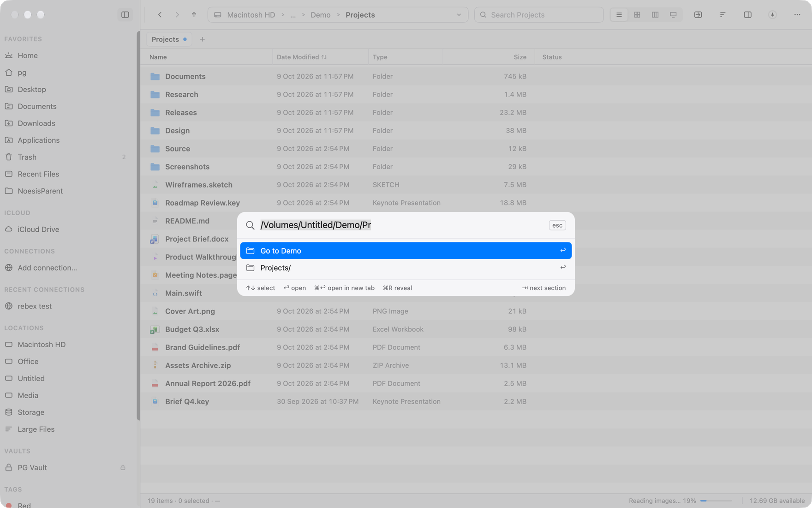Add a new tab with the plus button

[202, 39]
